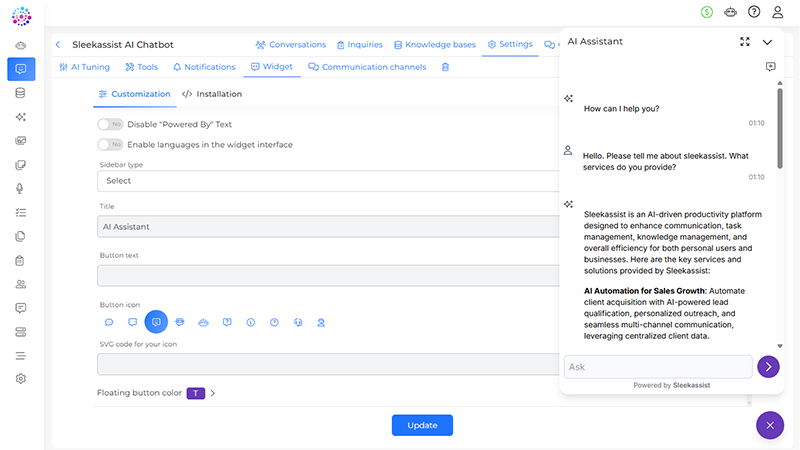
Task: Click the trash delete icon near Communication channels
Action: 445,67
